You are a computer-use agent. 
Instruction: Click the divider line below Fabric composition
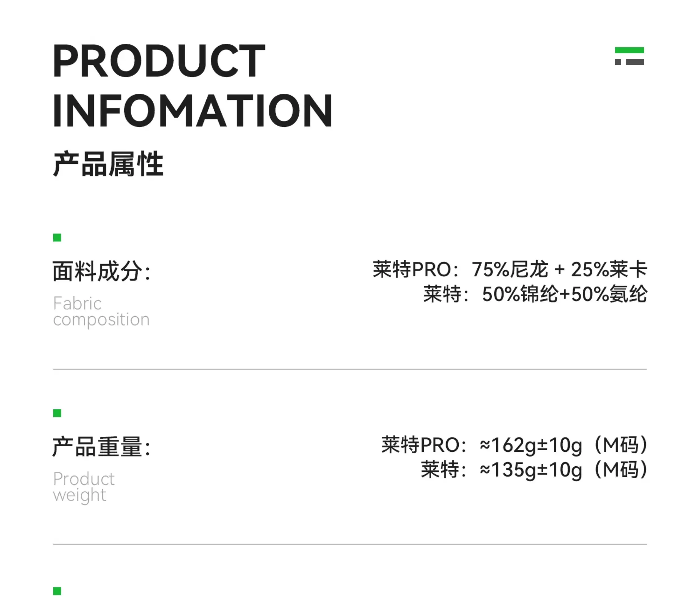pyautogui.click(x=350, y=369)
